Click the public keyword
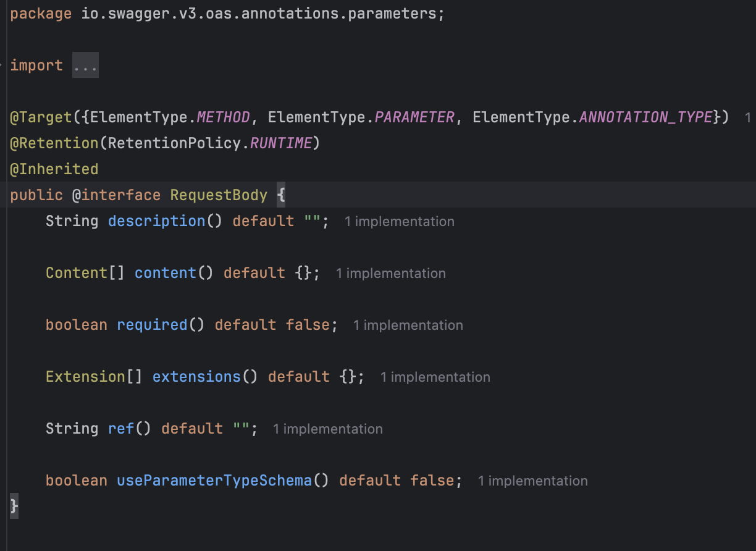Viewport: 756px width, 551px height. (36, 195)
